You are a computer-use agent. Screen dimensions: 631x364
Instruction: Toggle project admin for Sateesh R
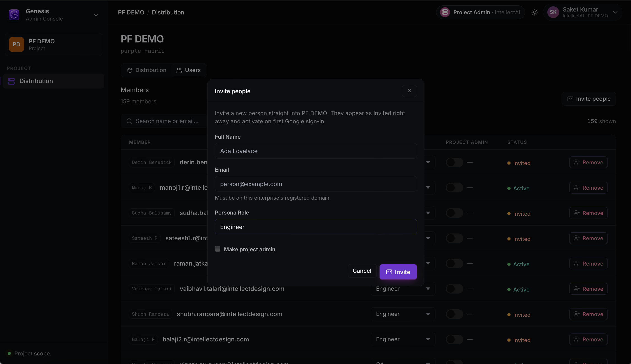tap(454, 238)
